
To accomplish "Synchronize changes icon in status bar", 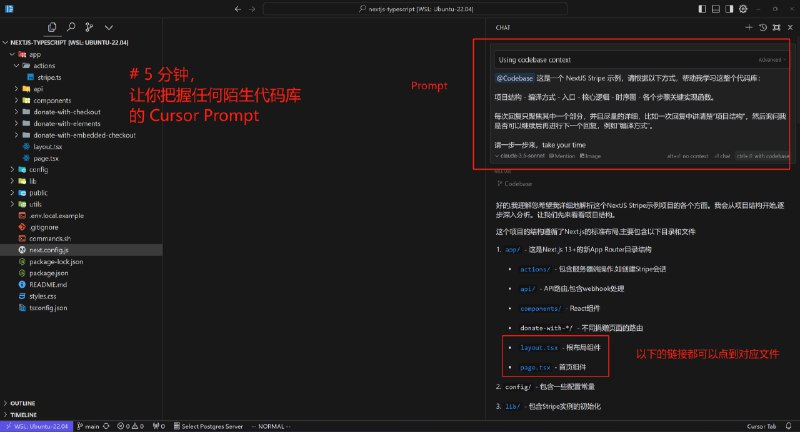I will tap(106, 426).
